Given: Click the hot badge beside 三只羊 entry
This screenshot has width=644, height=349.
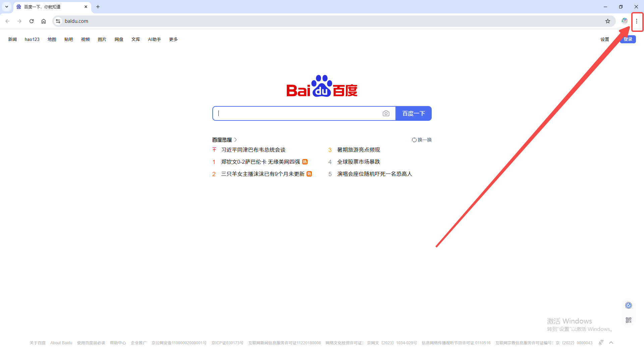Looking at the screenshot, I should coord(309,174).
